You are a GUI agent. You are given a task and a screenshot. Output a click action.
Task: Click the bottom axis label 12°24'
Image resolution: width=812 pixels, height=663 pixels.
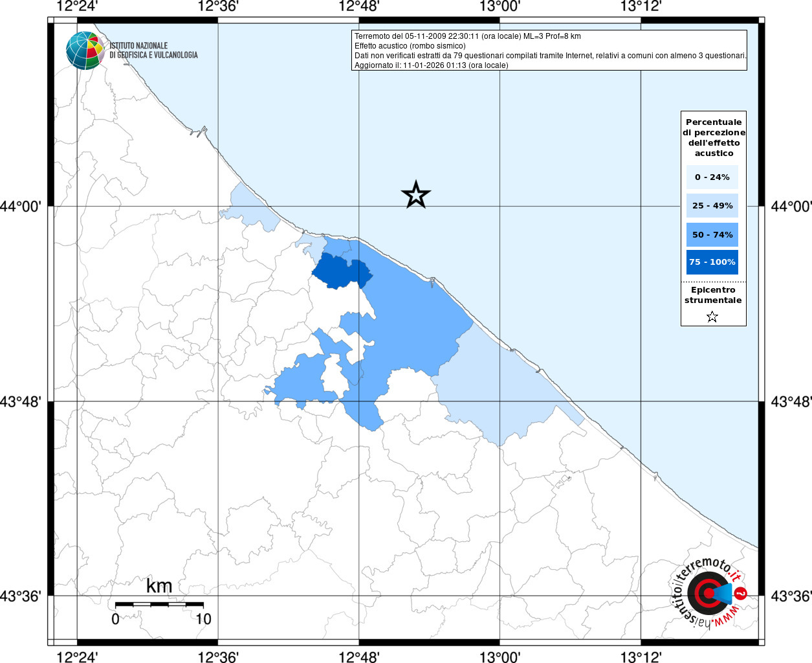pyautogui.click(x=77, y=657)
